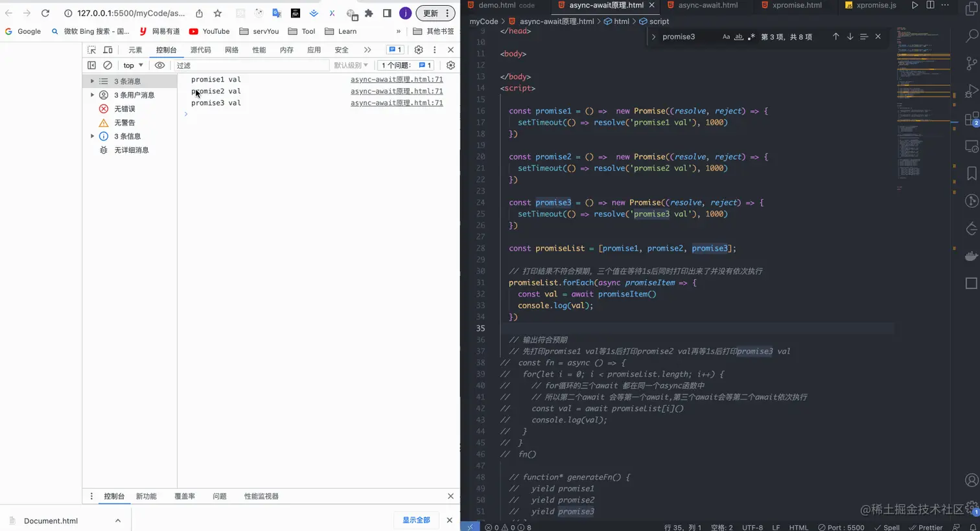
Task: Expand the 3 条信息 group
Action: (92, 136)
